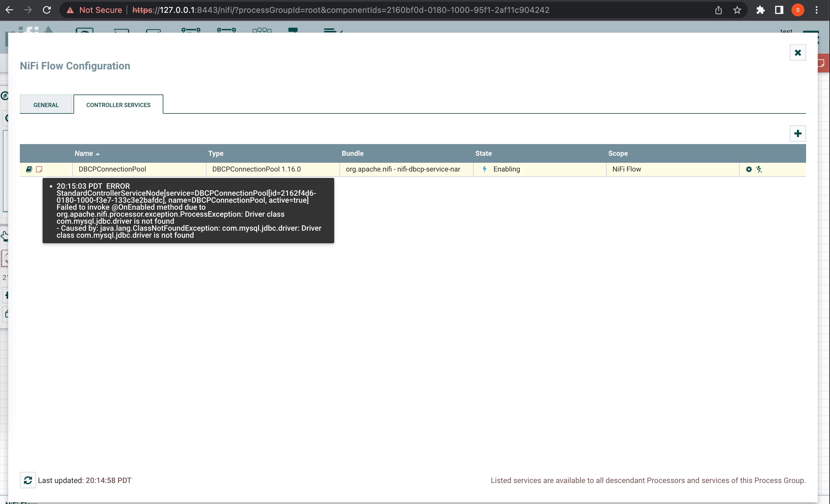Click the disable bolt icon for DBCPConnectionPool
Image resolution: width=830 pixels, height=504 pixels.
(x=759, y=169)
